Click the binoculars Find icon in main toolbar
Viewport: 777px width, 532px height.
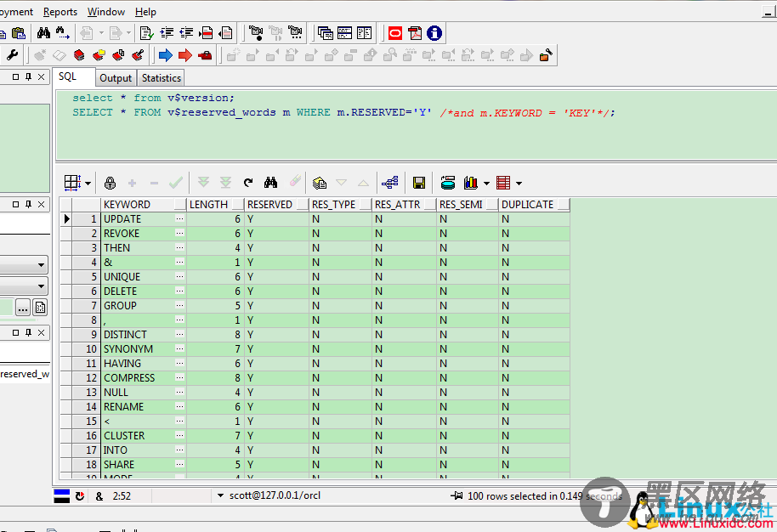pyautogui.click(x=44, y=33)
